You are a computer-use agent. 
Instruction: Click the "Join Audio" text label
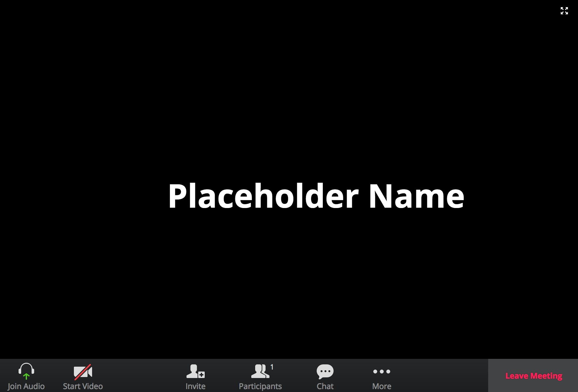26,386
